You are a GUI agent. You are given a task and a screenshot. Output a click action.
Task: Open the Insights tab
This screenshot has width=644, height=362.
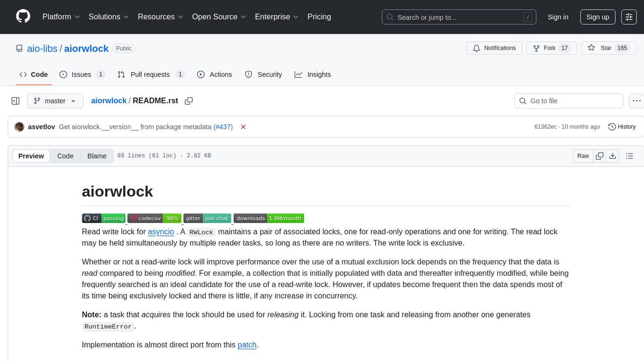pos(313,74)
